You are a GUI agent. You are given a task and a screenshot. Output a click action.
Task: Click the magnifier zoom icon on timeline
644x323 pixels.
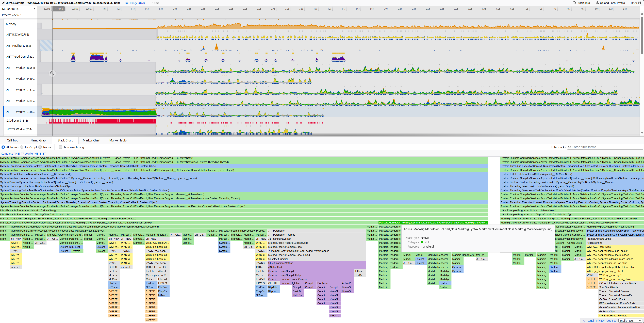click(x=52, y=73)
